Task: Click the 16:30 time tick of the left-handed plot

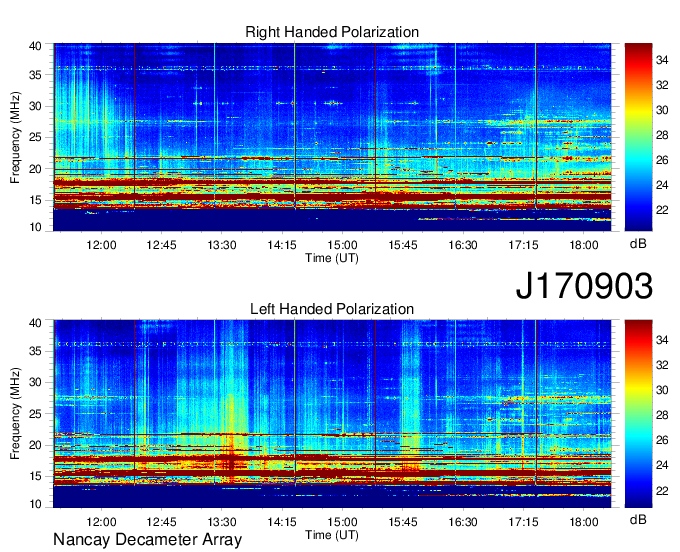Action: click(463, 522)
